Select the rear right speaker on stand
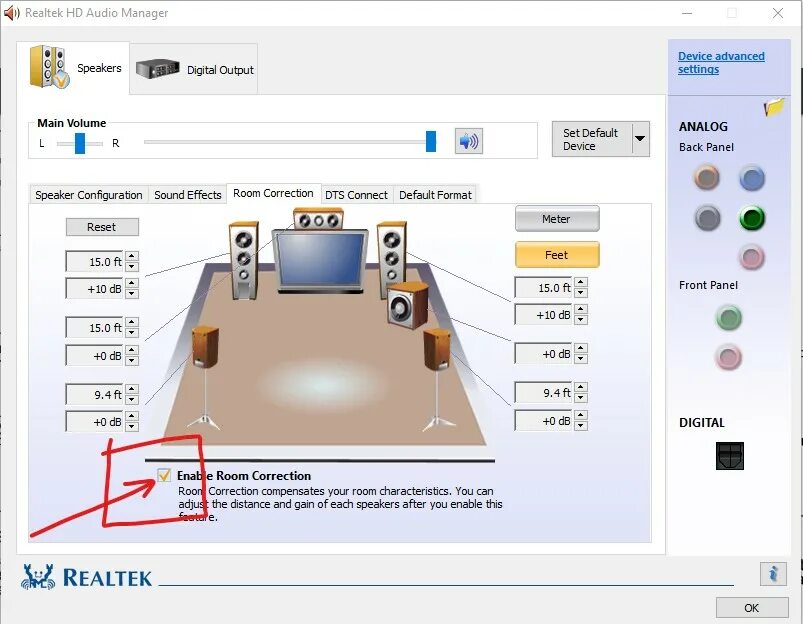The width and height of the screenshot is (803, 624). (437, 349)
